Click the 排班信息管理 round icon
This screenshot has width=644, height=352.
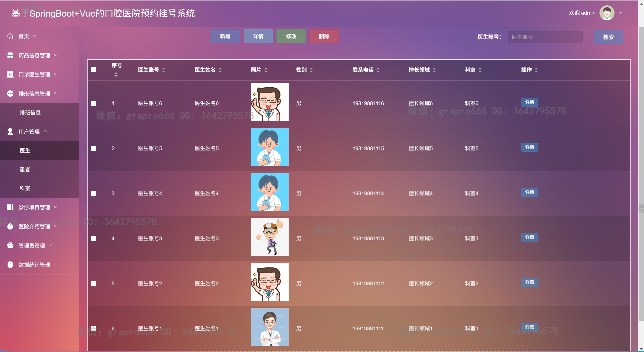coord(10,94)
